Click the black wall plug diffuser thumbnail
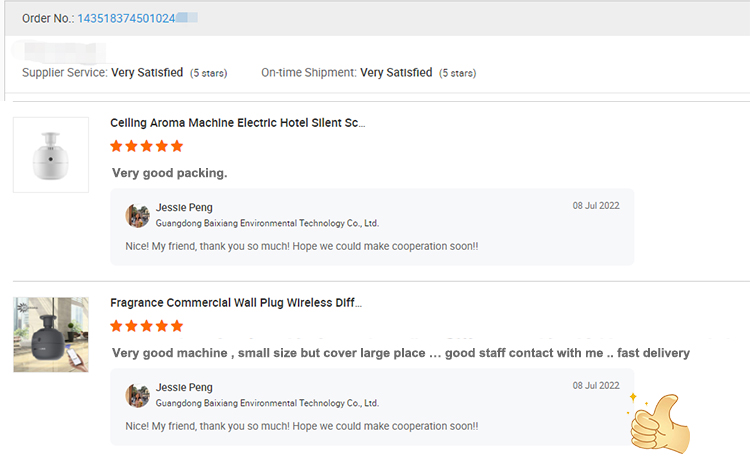 [x=51, y=335]
